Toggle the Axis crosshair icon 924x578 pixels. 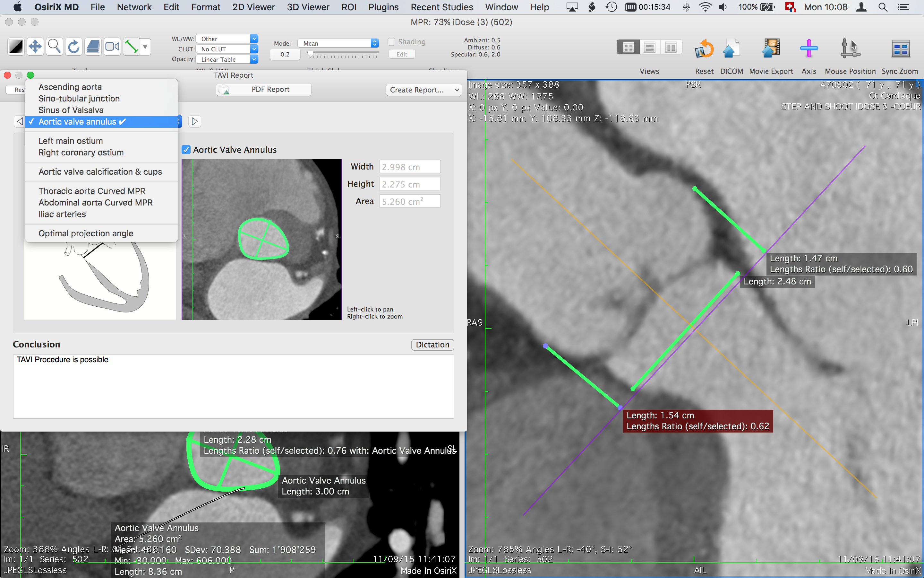click(x=809, y=48)
